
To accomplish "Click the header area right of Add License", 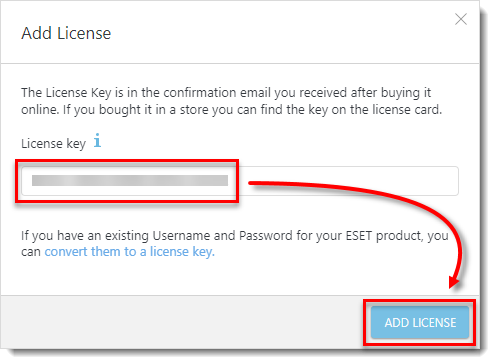I will pos(280,33).
